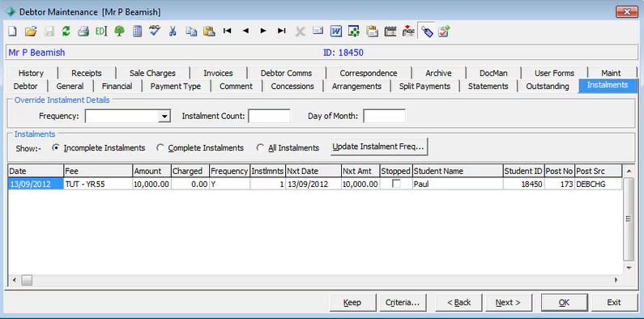This screenshot has width=644, height=319.
Task: Click the Copy icon in toolbar
Action: (191, 32)
